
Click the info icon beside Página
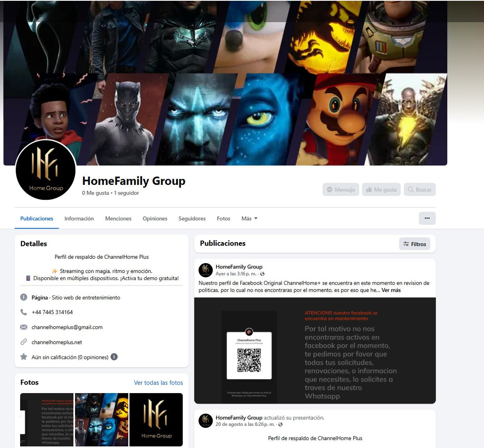[x=24, y=297]
